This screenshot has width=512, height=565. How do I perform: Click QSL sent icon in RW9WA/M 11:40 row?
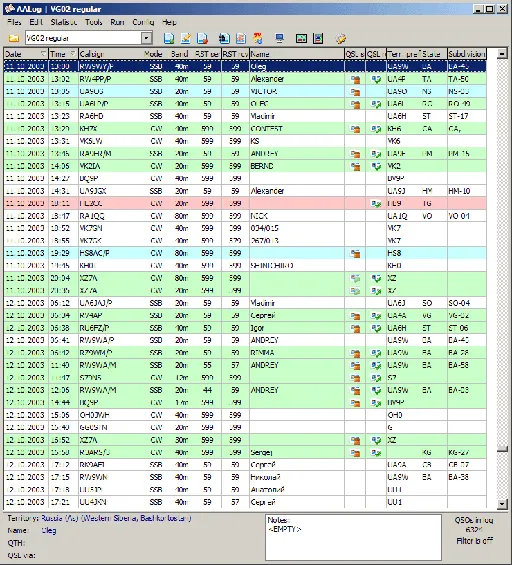355,366
